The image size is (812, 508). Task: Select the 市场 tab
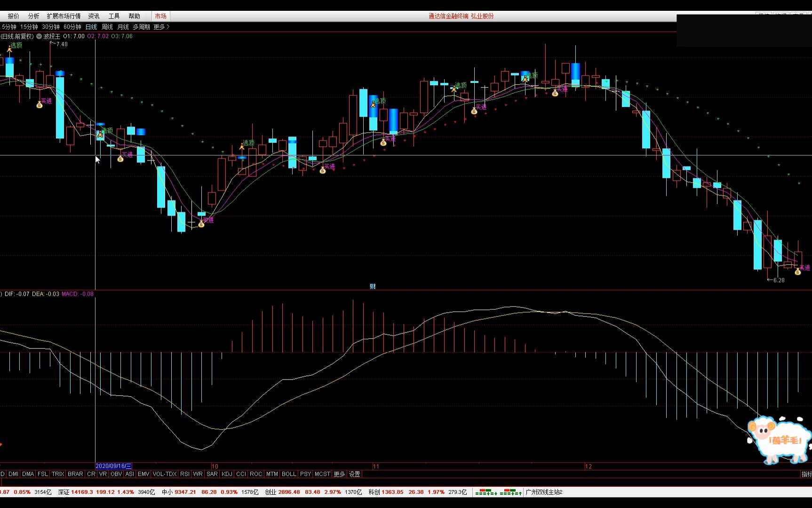[160, 16]
